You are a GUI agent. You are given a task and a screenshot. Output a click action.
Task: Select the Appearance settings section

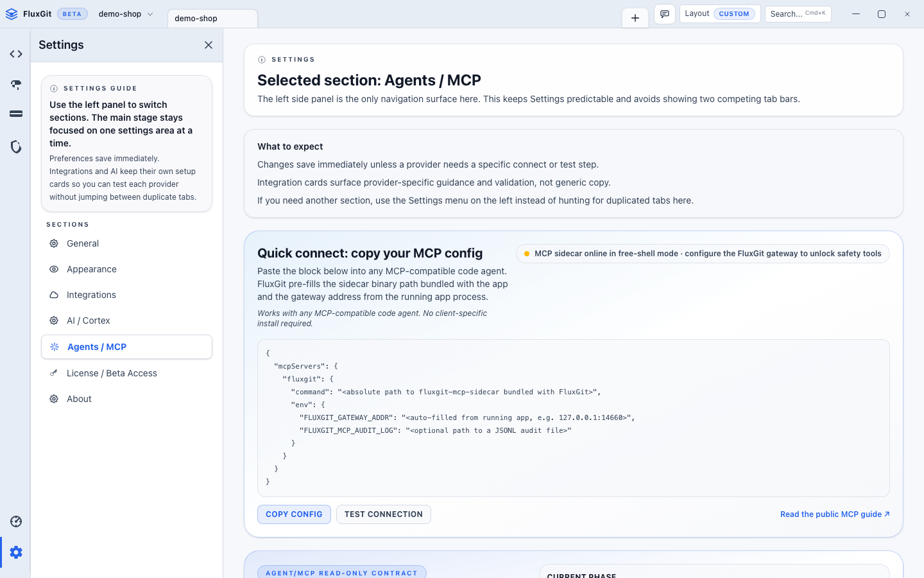coord(126,269)
